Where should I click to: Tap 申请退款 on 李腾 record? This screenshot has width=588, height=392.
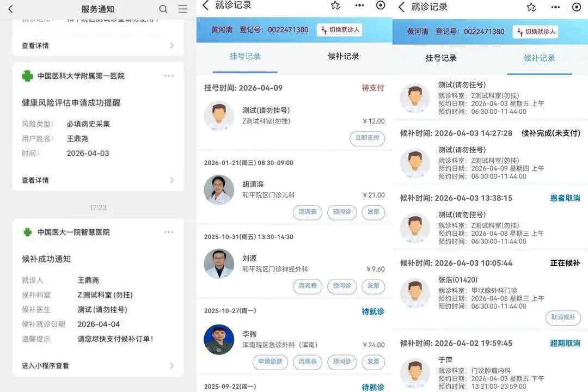(x=270, y=362)
